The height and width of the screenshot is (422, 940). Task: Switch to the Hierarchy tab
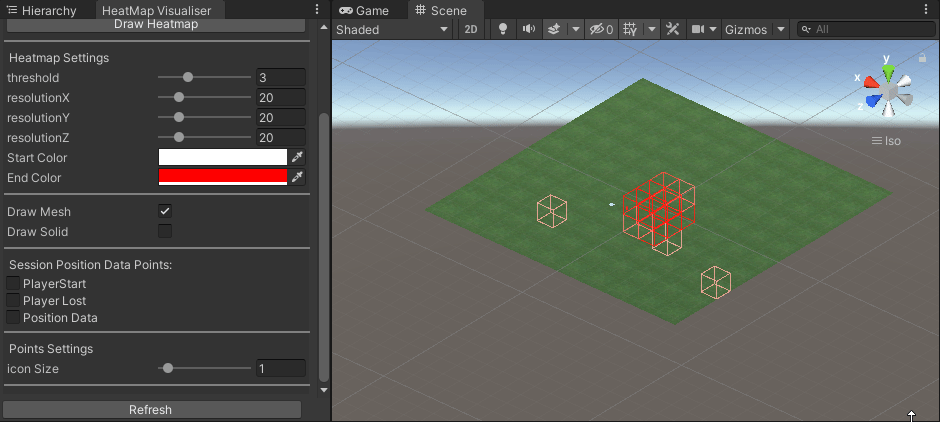pos(42,10)
